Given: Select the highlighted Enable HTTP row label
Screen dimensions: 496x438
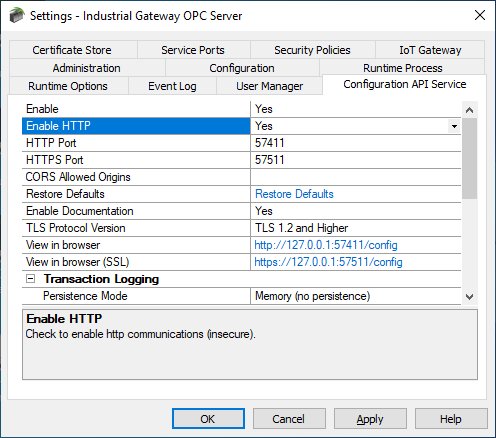Looking at the screenshot, I should click(136, 126).
